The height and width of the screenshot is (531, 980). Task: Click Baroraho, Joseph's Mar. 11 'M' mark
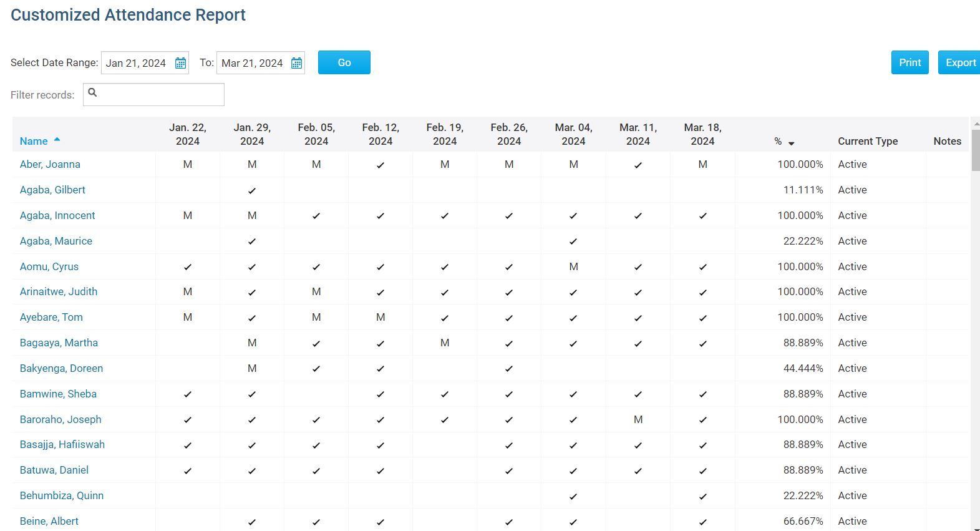point(638,419)
